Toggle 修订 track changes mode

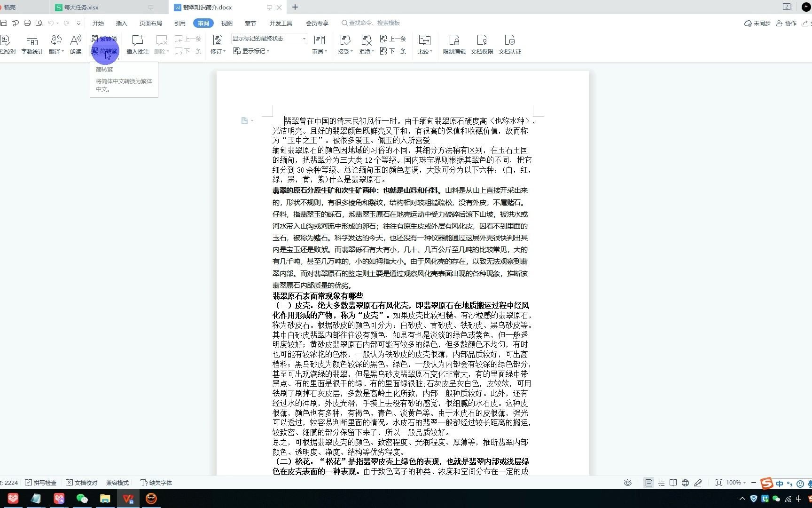tap(216, 45)
